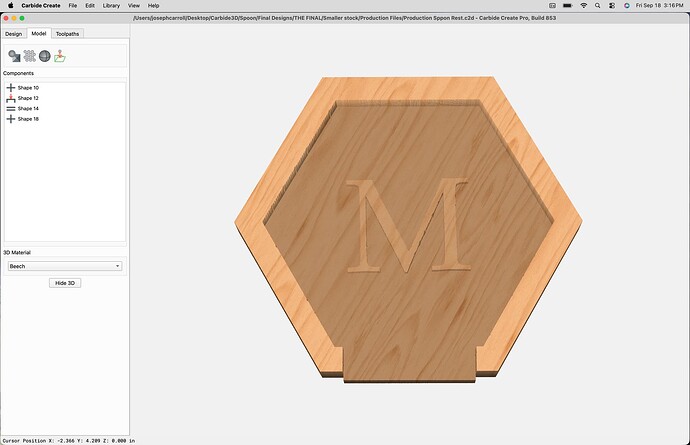Open the Apple menu

click(11, 6)
